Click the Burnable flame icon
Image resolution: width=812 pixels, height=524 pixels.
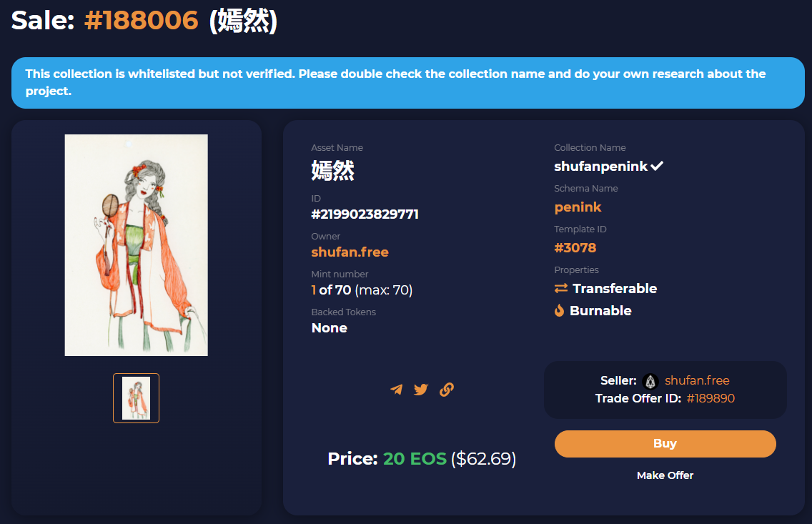(x=559, y=310)
